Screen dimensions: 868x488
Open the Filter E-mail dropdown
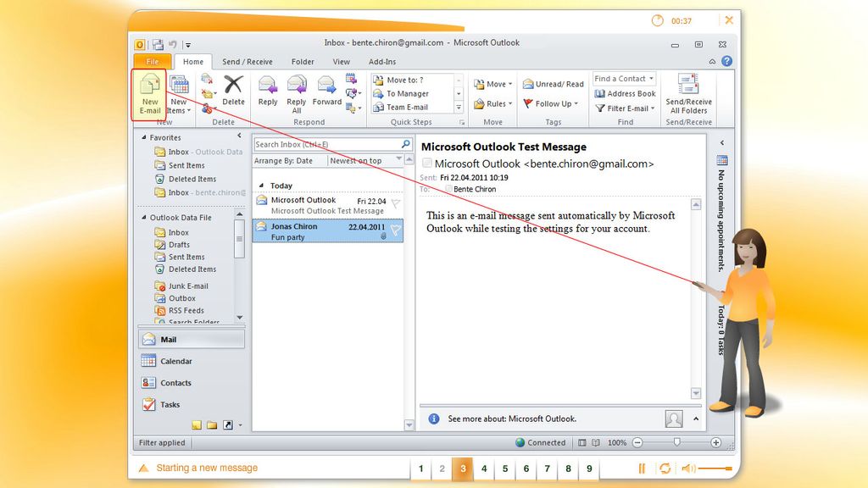[x=625, y=108]
